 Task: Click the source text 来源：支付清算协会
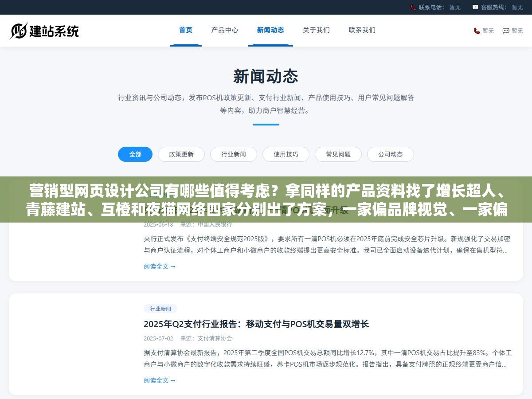(x=206, y=338)
